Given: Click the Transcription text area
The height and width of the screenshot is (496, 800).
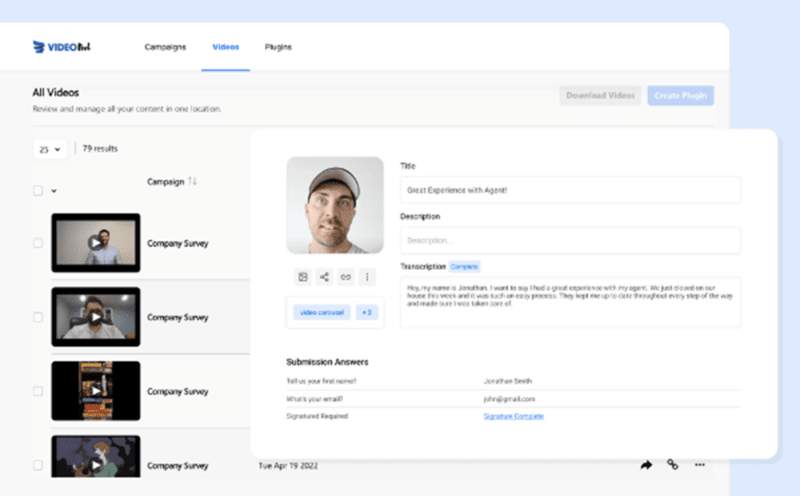Looking at the screenshot, I should (570, 302).
